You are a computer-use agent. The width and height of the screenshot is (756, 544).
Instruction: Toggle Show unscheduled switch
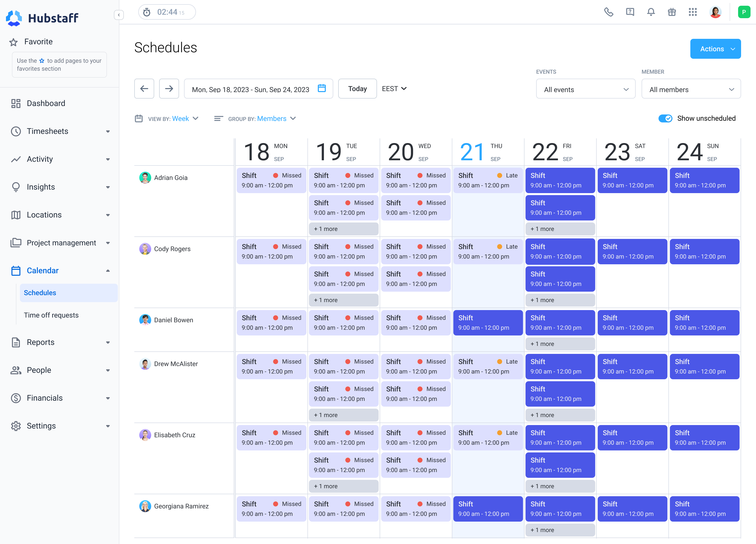[x=665, y=118]
